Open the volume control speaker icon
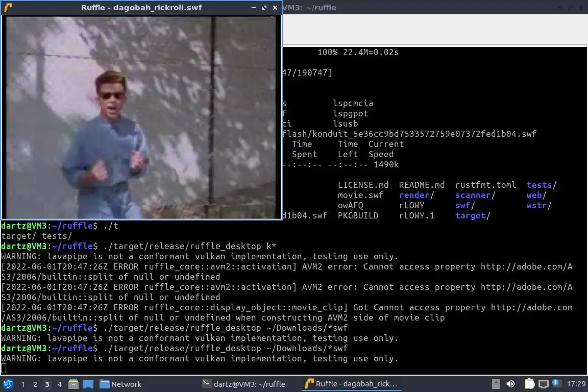 (510, 384)
